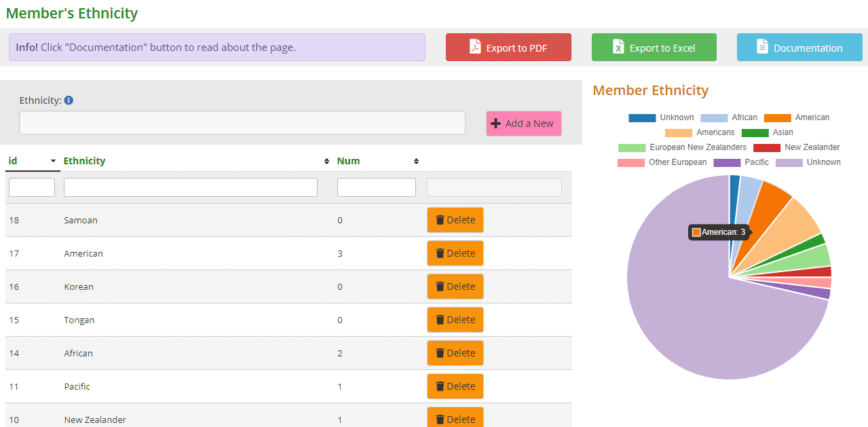Viewport: 868px width, 427px height.
Task: Click the id value 17
Action: pos(14,253)
